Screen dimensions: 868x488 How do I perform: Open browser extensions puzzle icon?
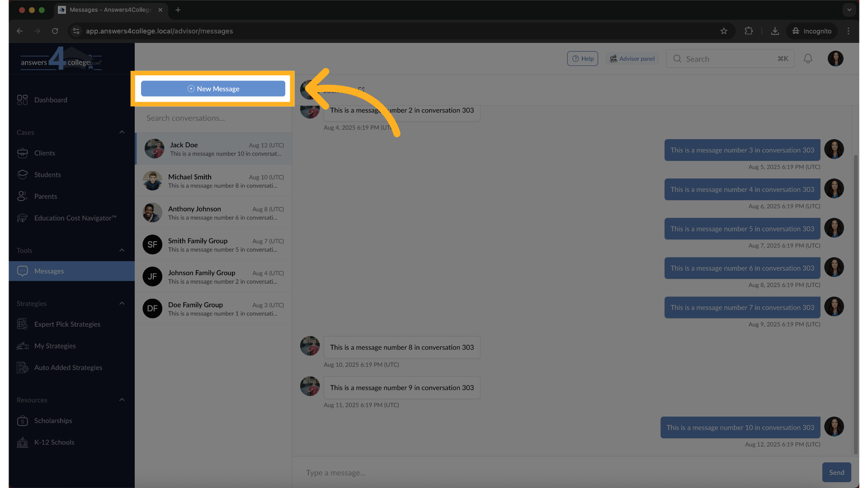click(749, 31)
